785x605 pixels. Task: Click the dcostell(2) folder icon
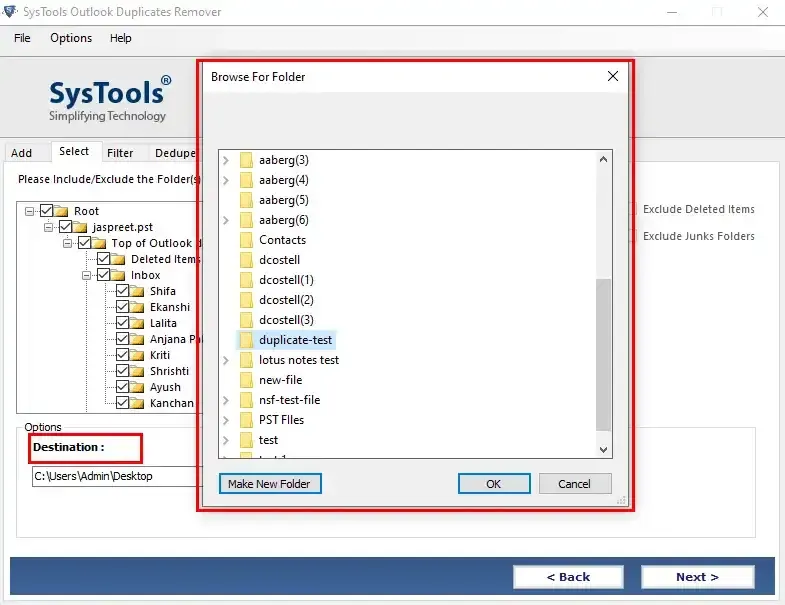[x=246, y=300]
